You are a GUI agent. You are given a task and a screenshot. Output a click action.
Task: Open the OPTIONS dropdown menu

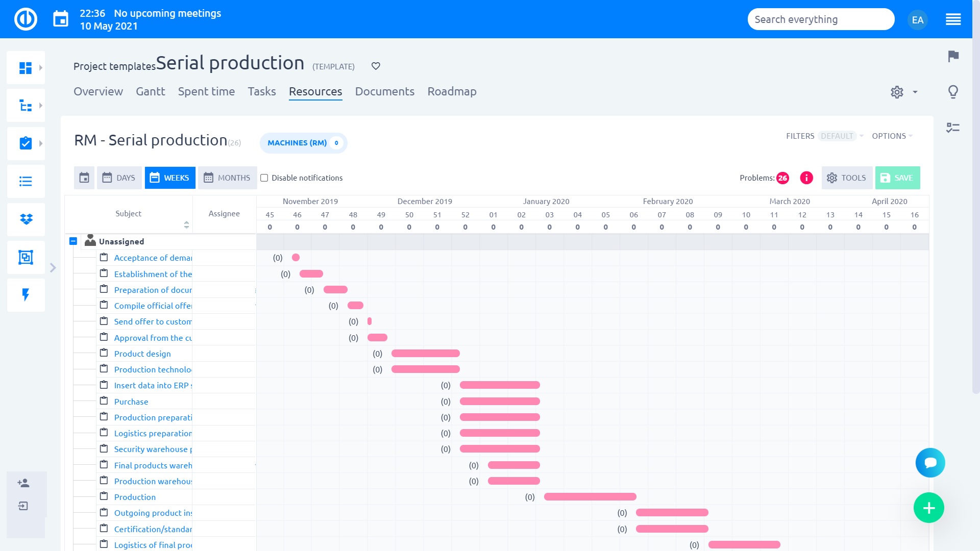(893, 136)
